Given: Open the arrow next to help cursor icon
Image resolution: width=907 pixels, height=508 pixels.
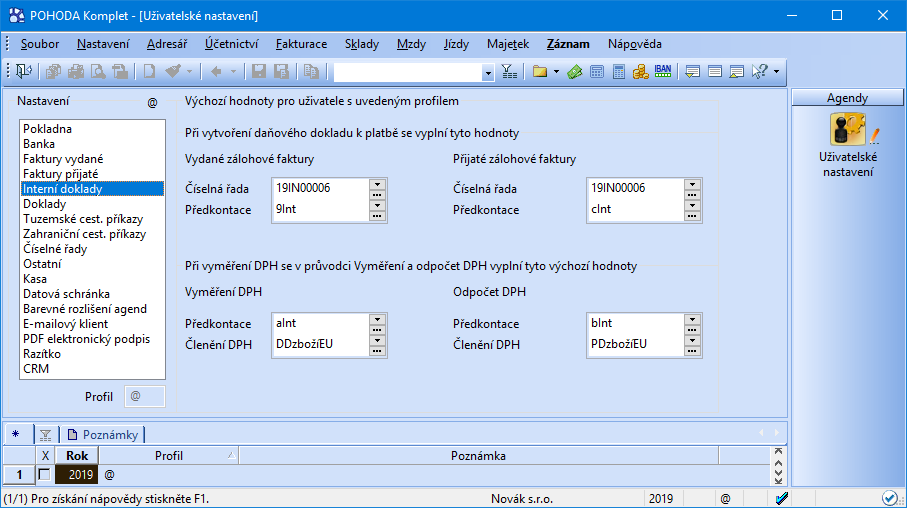Looking at the screenshot, I should pos(776,72).
